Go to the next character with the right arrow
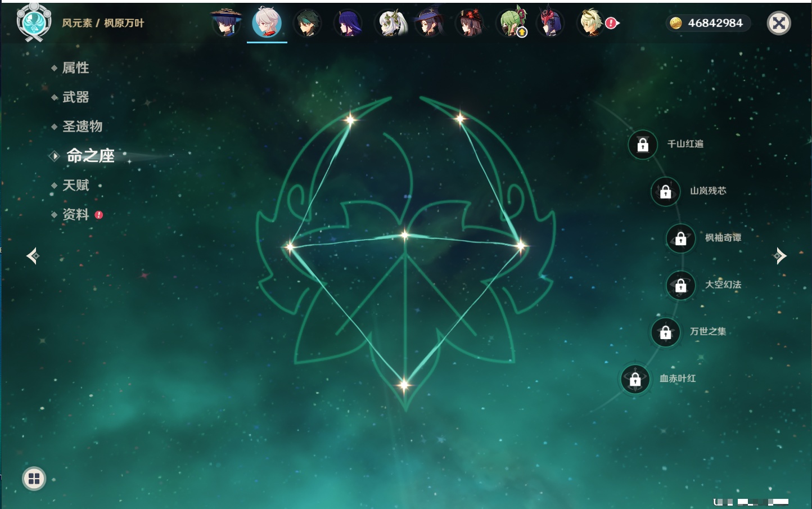Image resolution: width=812 pixels, height=509 pixels. (779, 256)
